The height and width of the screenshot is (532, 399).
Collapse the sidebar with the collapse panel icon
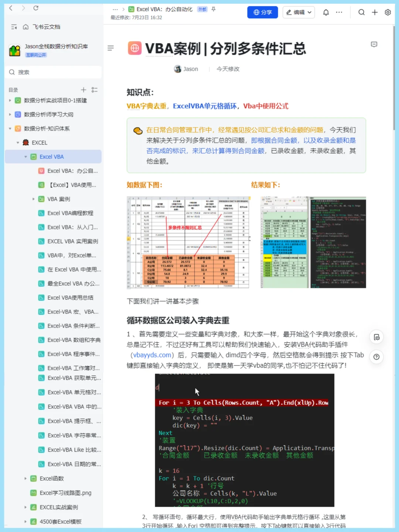point(14,27)
